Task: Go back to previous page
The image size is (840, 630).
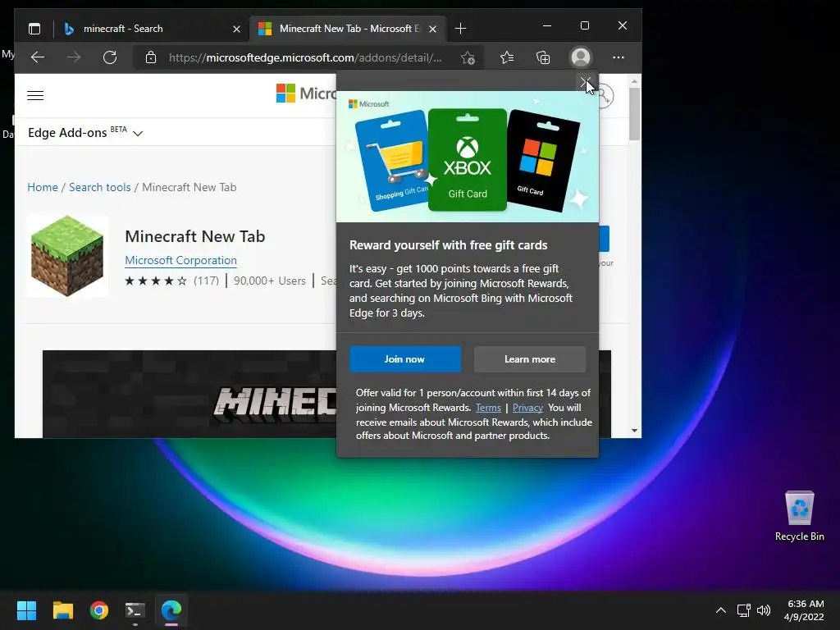Action: pos(38,57)
